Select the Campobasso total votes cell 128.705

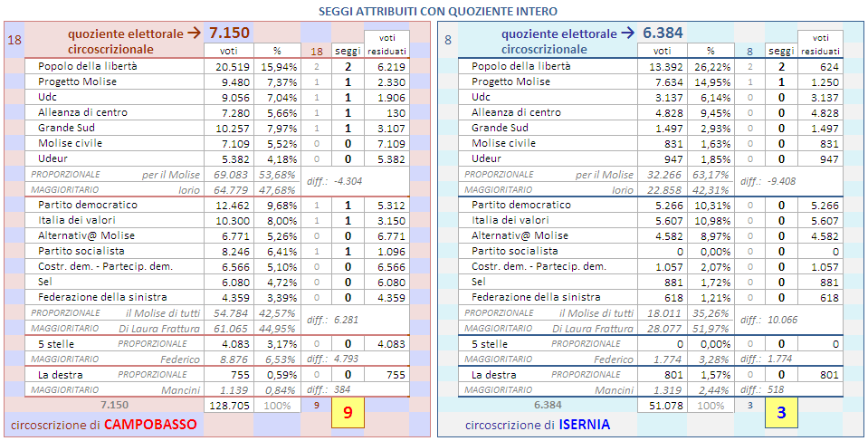(x=230, y=405)
